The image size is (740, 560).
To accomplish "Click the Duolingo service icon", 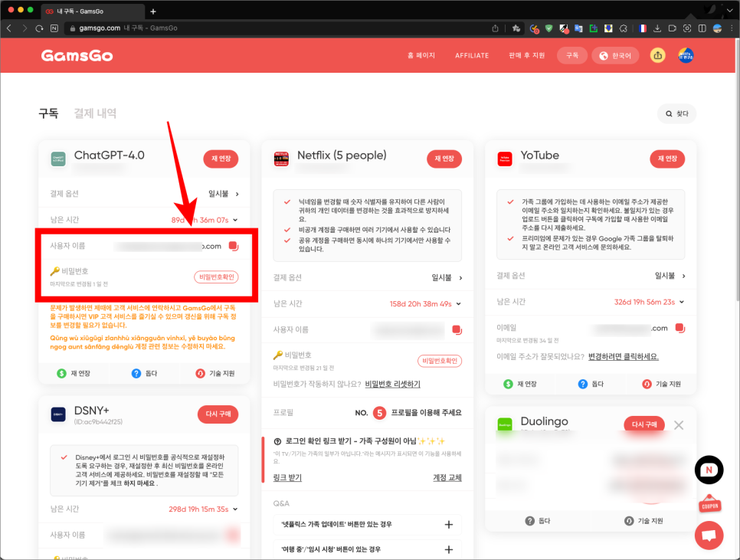I will pos(505,424).
